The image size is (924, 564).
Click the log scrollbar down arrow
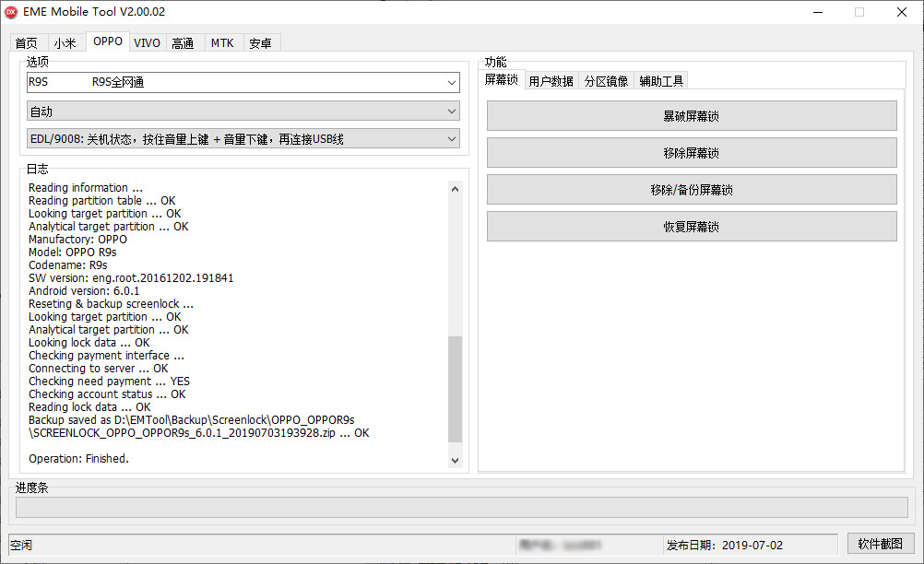[x=455, y=461]
